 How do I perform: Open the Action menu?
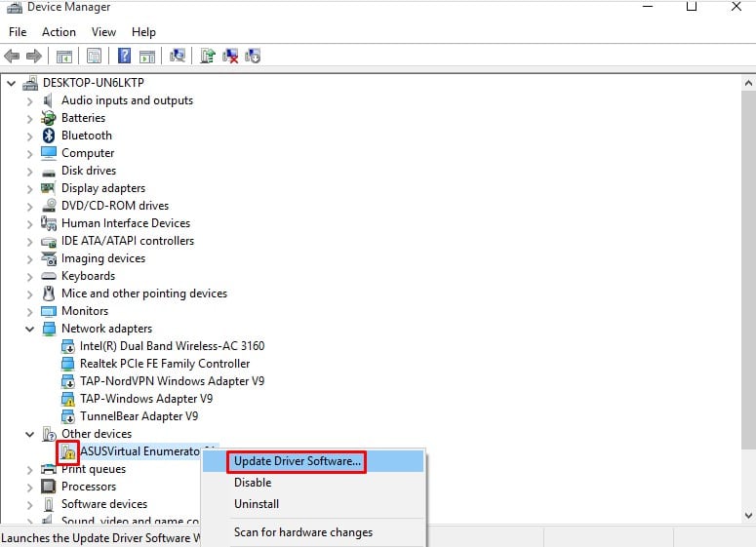(59, 32)
